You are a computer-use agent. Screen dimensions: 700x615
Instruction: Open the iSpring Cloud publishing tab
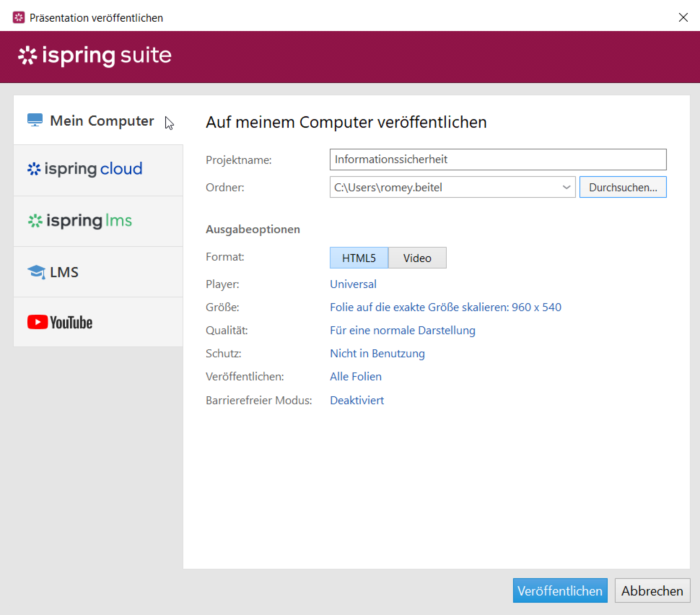[x=98, y=170]
